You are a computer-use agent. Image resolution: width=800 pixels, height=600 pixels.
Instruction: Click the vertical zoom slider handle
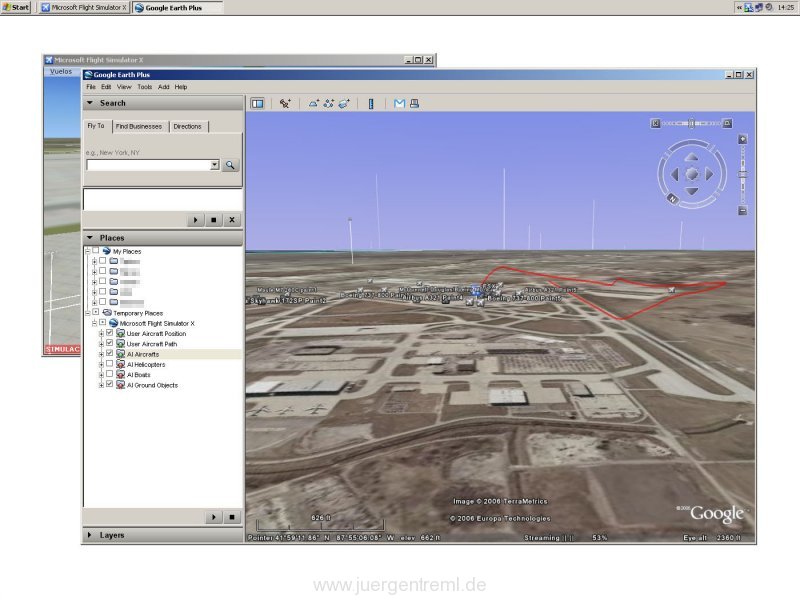pyautogui.click(x=743, y=175)
